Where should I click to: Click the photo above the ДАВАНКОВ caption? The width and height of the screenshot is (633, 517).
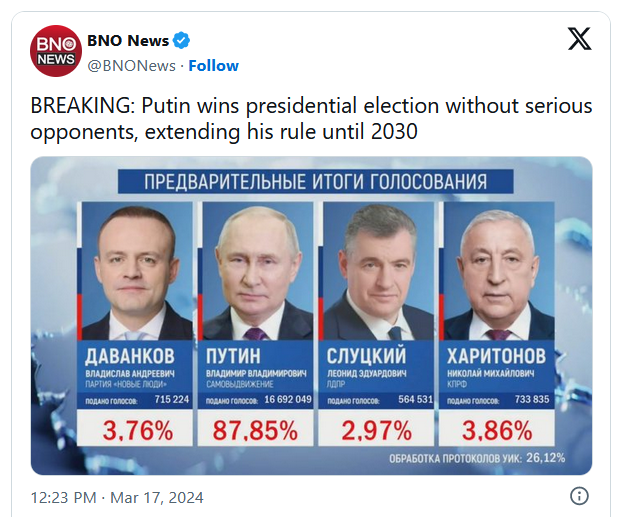point(136,271)
